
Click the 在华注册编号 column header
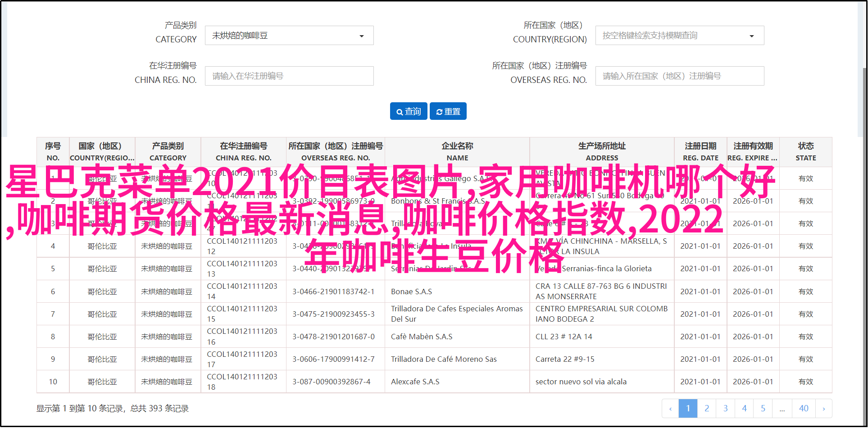[x=244, y=152]
